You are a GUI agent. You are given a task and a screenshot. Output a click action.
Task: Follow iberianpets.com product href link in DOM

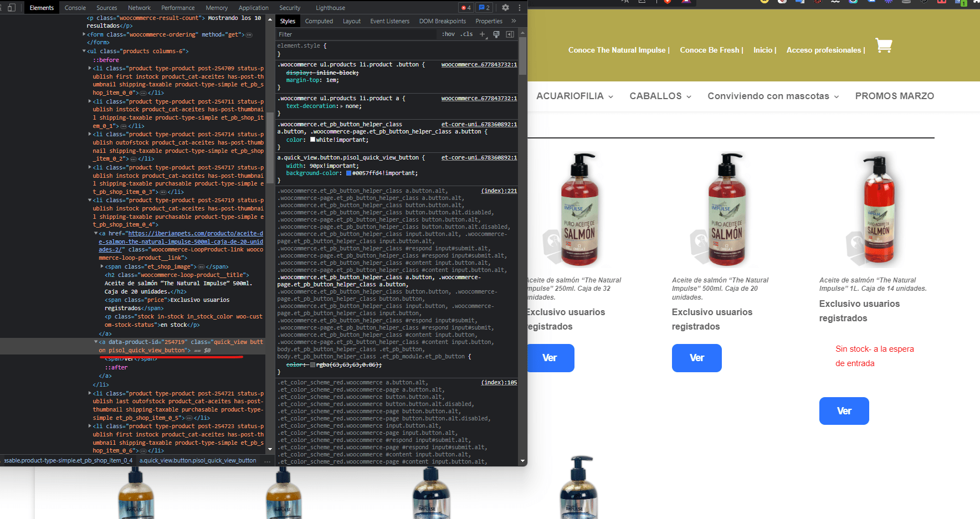point(181,241)
